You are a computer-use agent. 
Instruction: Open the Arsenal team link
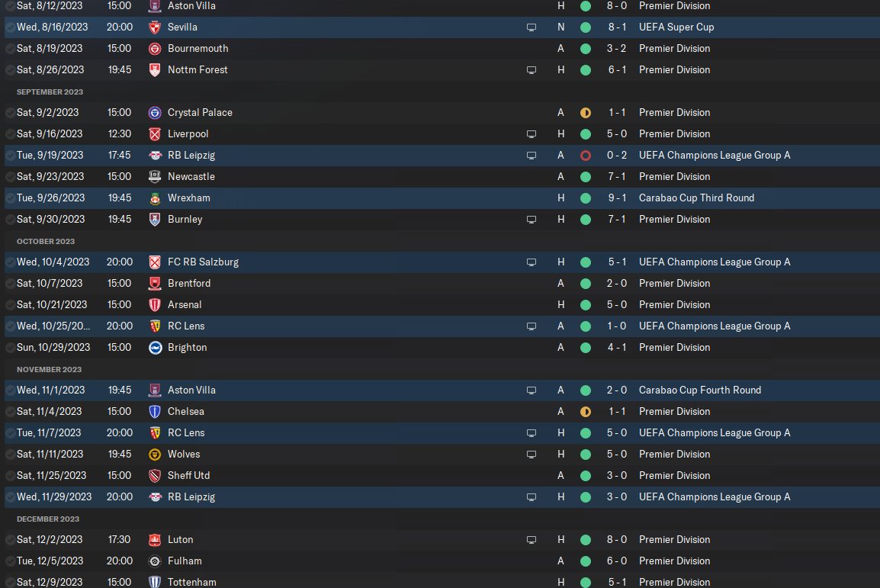(x=185, y=304)
